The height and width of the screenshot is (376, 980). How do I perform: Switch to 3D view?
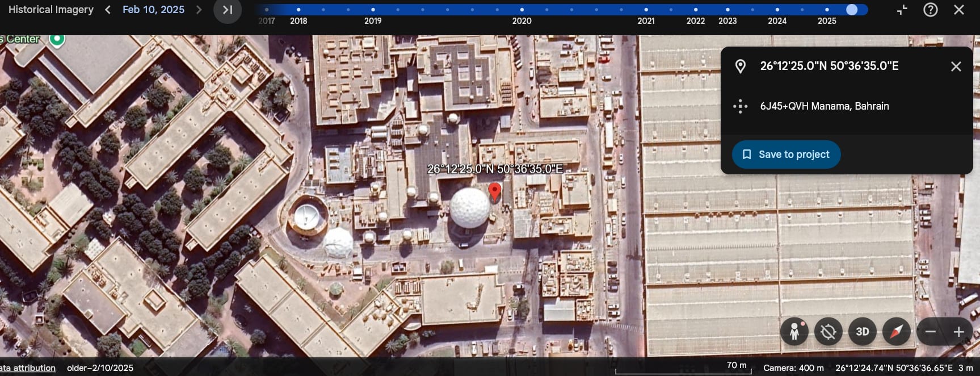pyautogui.click(x=863, y=332)
